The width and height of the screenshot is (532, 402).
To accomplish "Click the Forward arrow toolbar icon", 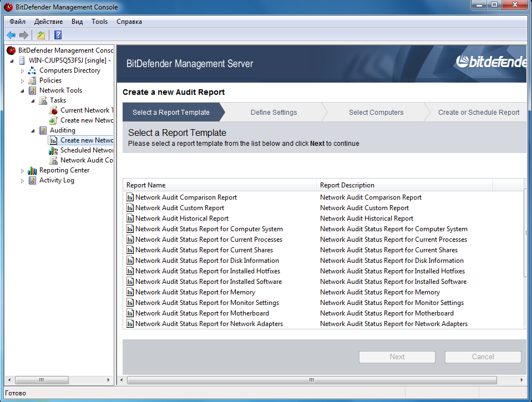I will click(x=24, y=35).
